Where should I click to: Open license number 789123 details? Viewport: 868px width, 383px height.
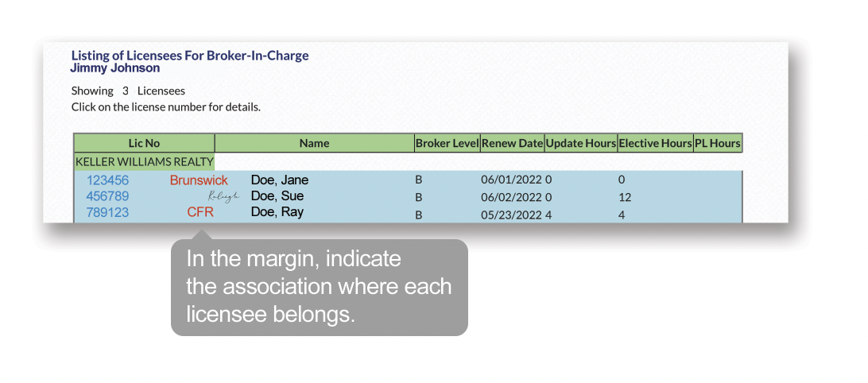point(107,212)
